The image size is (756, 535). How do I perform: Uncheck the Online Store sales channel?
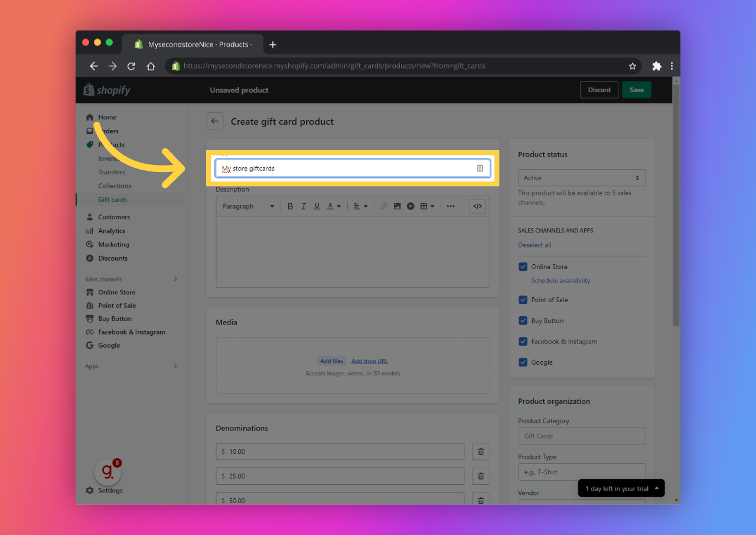(x=523, y=267)
